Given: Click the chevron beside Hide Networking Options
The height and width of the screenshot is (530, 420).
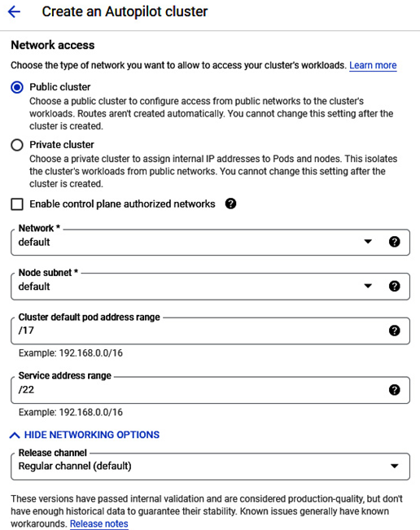Looking at the screenshot, I should tap(15, 435).
